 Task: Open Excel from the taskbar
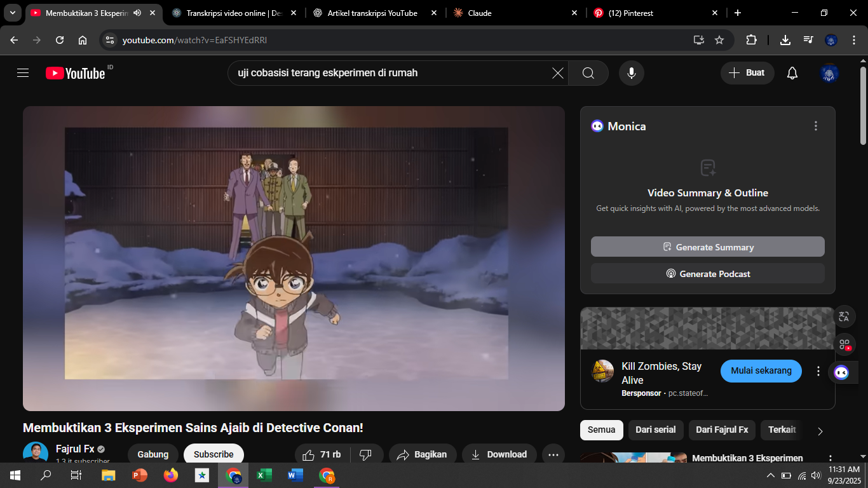(264, 475)
